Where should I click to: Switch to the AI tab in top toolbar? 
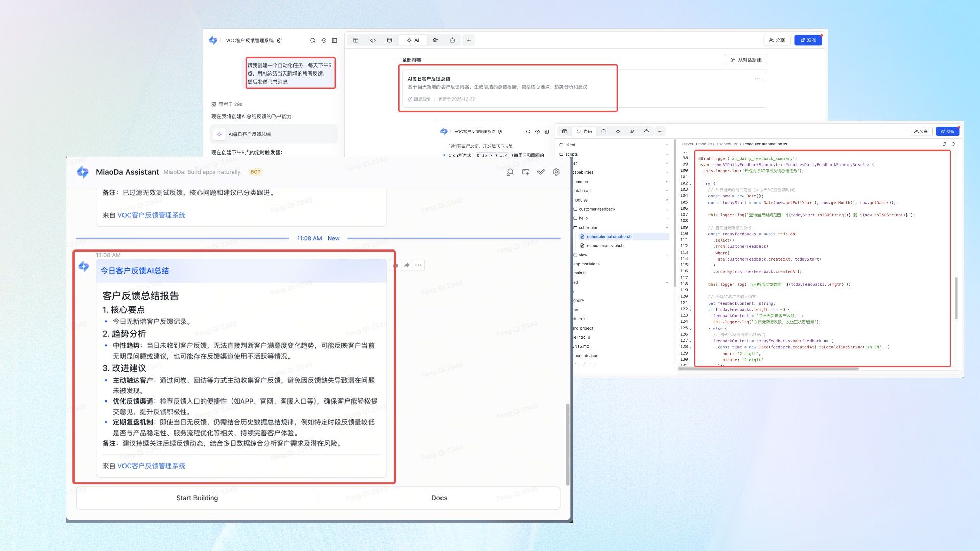pos(413,40)
